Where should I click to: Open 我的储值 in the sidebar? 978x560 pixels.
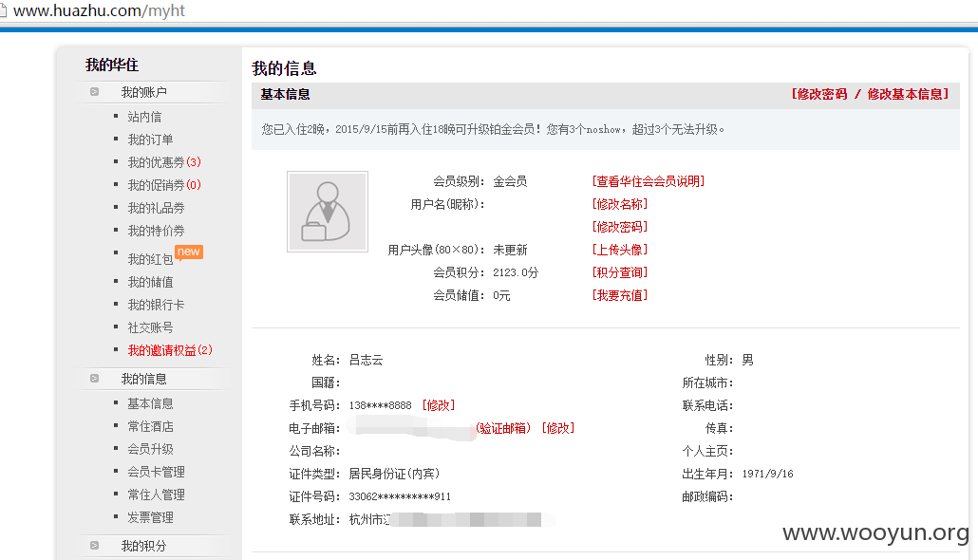[150, 282]
